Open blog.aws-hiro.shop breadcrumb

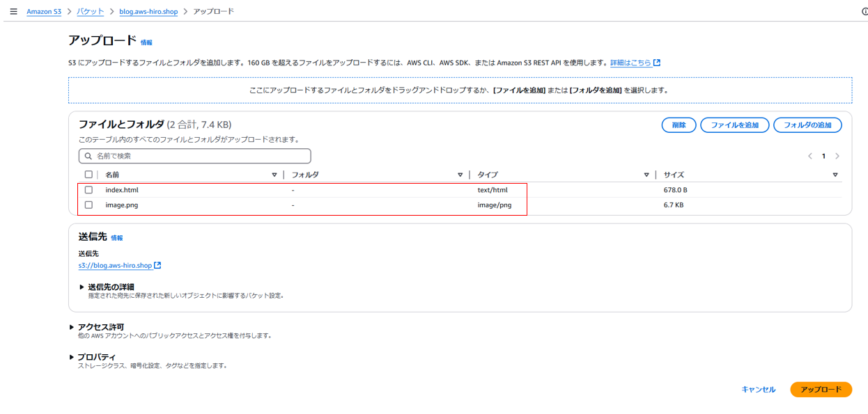click(x=148, y=12)
